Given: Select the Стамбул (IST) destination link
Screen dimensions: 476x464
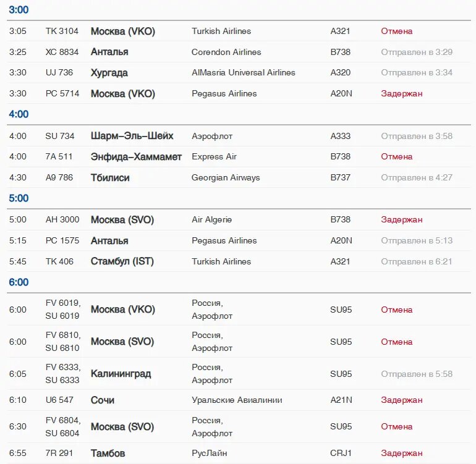Looking at the screenshot, I should coord(122,261).
